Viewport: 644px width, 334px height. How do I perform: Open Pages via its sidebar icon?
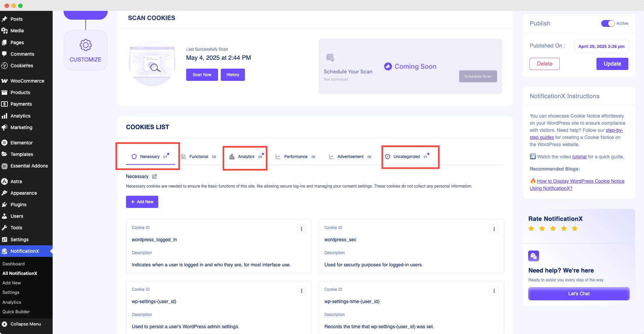click(4, 42)
